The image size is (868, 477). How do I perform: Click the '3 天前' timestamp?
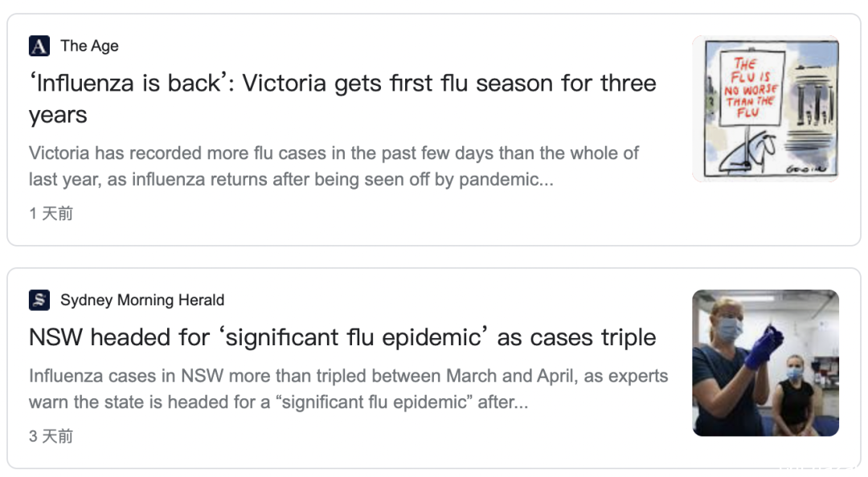pos(51,436)
